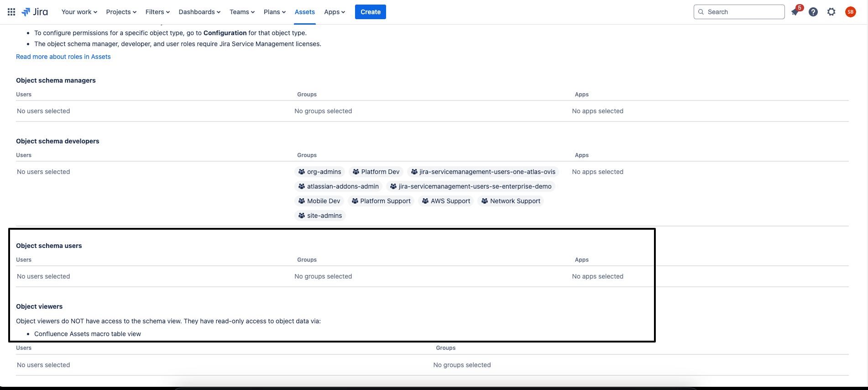The width and height of the screenshot is (868, 390).
Task: Follow Read more about roles in Assets link
Action: (63, 57)
